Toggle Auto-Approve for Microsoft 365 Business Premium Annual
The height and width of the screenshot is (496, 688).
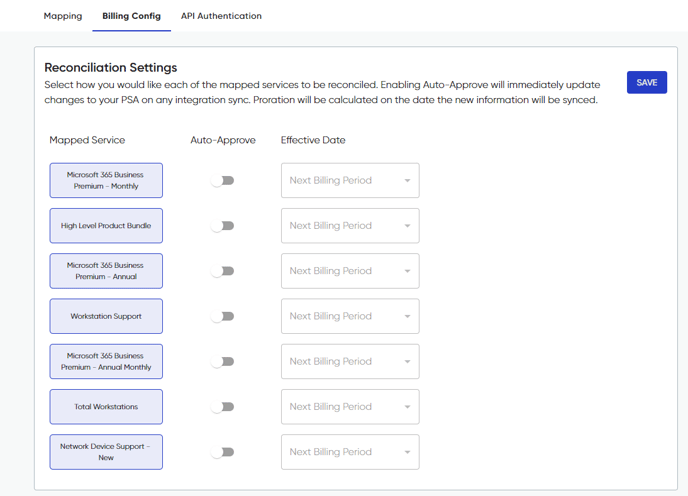(222, 271)
